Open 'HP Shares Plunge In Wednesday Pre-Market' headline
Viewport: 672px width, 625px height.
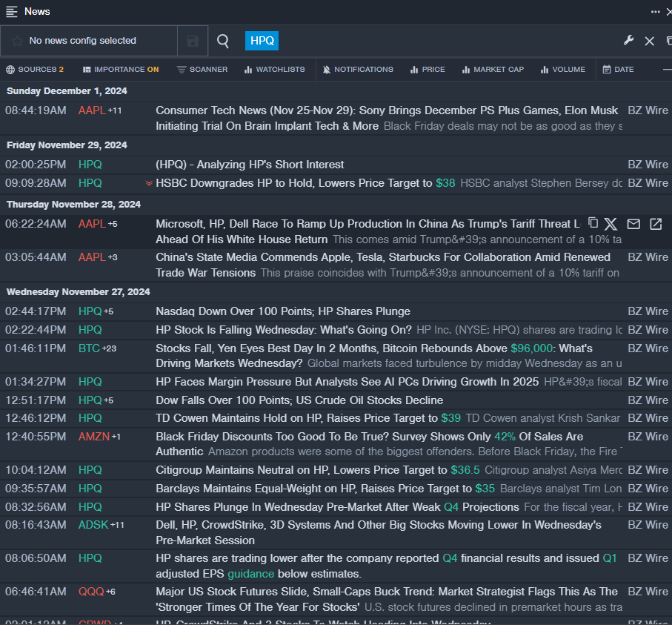click(337, 506)
